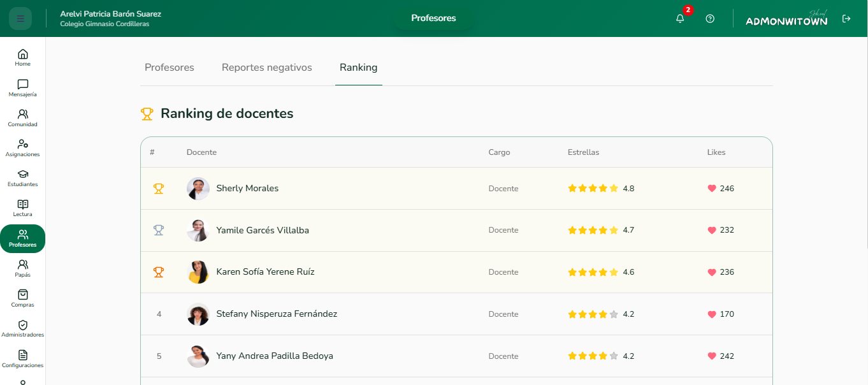Screen dimensions: 868x385
Task: Click the rating value 4.8
Action: 628,189
